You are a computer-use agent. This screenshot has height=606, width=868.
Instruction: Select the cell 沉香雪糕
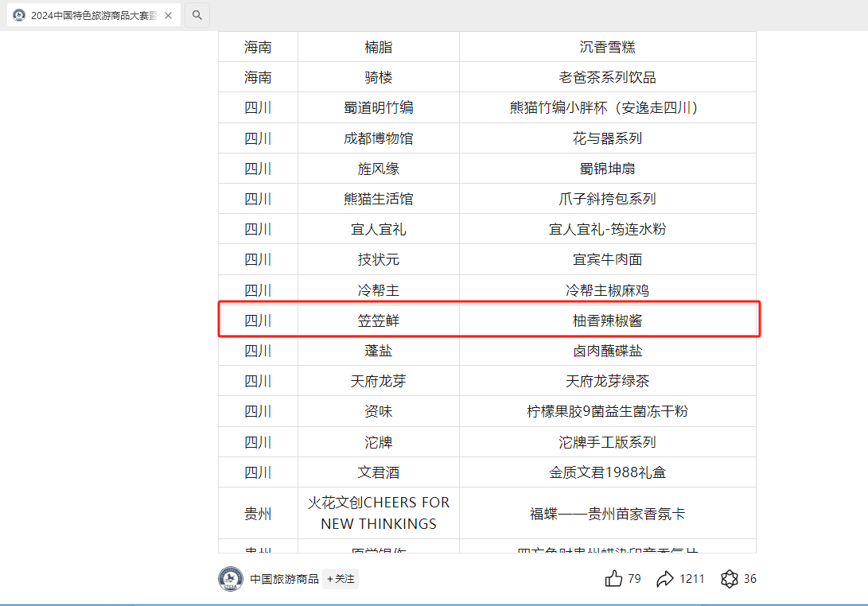pos(608,47)
